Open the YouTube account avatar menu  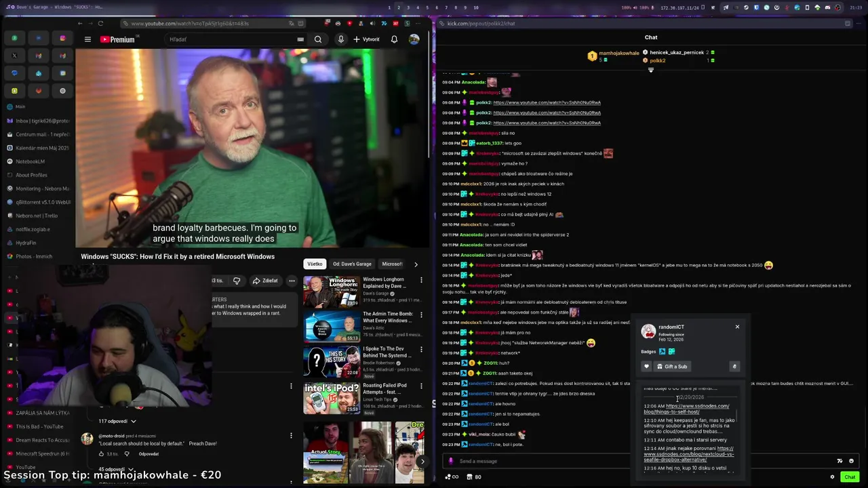click(x=414, y=39)
